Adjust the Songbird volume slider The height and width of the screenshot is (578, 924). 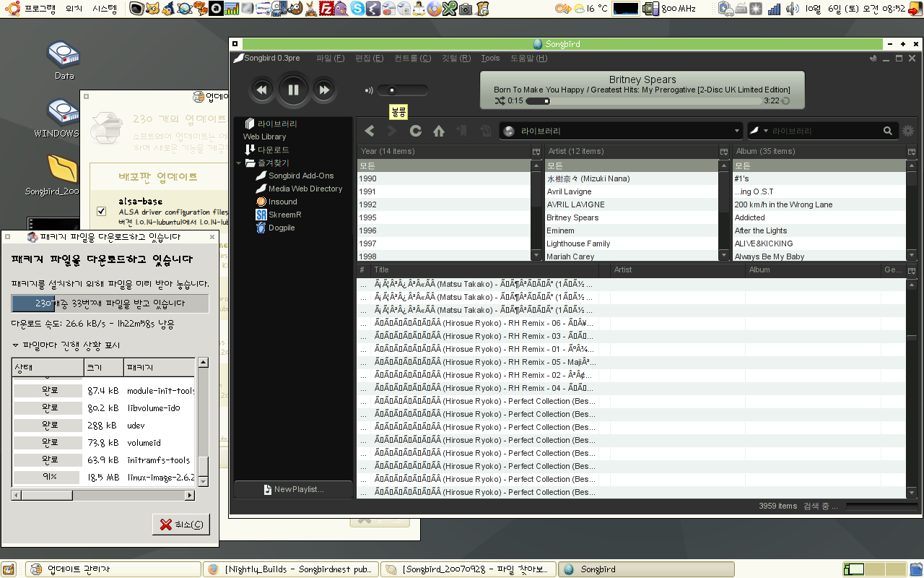click(403, 90)
